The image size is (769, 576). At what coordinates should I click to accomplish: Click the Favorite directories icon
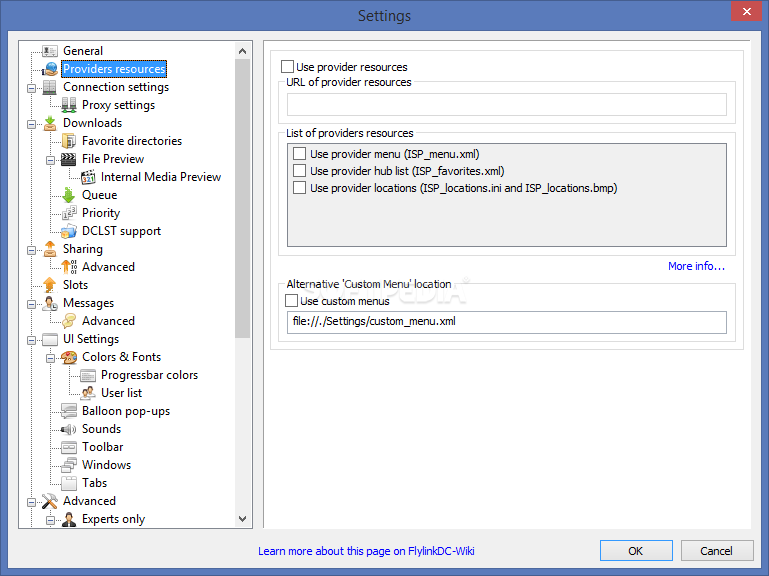(69, 141)
